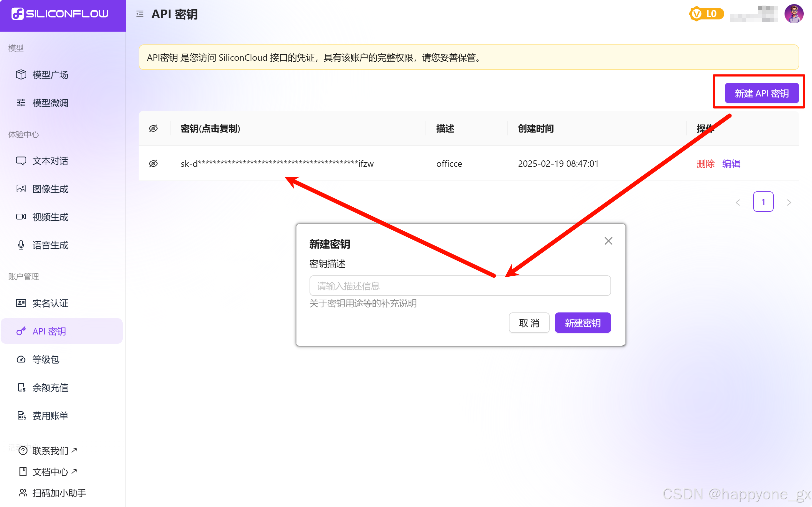This screenshot has width=812, height=507.
Task: Open the user avatar menu
Action: [x=793, y=14]
